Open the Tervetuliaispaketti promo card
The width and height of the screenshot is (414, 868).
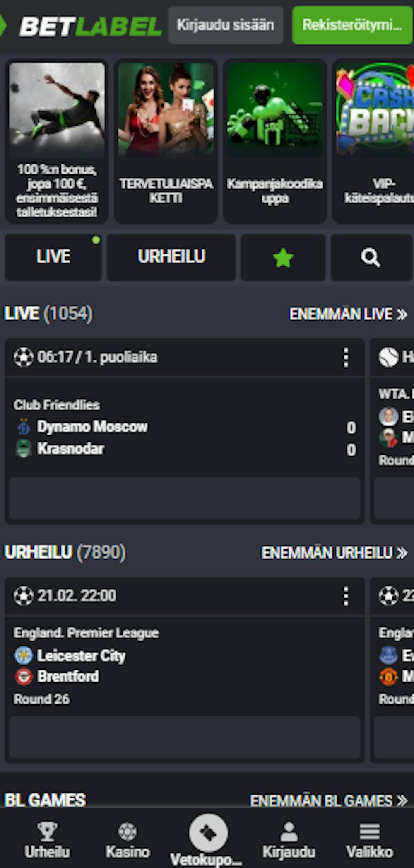[166, 141]
